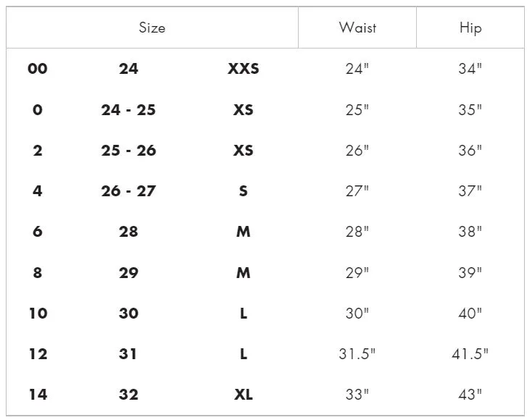Click the 39" hip value

click(x=470, y=272)
